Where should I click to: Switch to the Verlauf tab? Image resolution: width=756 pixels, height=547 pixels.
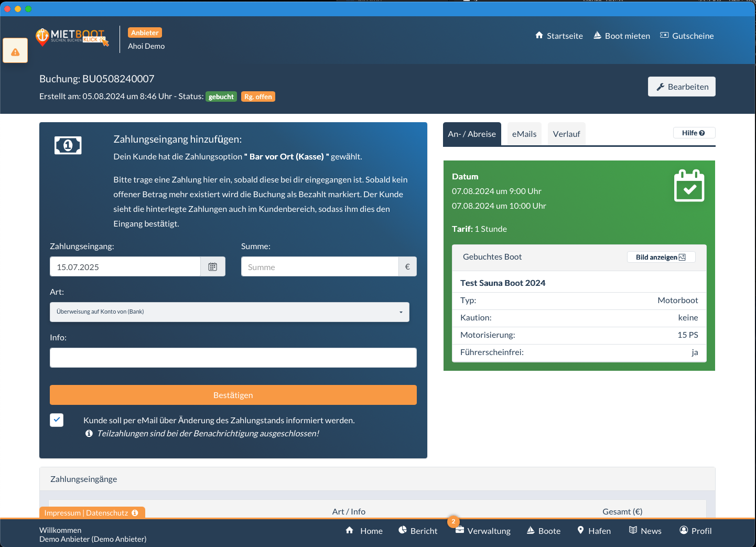tap(566, 134)
